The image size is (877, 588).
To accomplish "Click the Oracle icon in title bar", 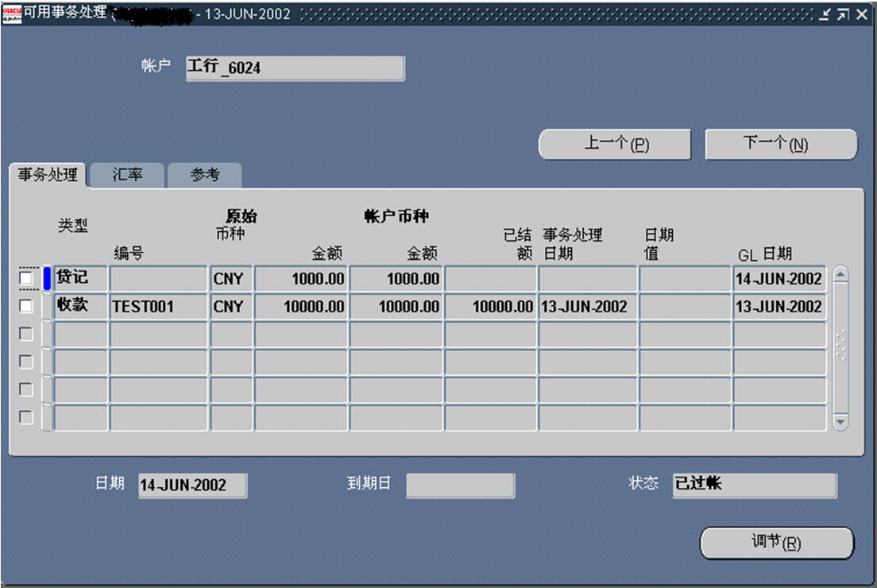I will (12, 14).
